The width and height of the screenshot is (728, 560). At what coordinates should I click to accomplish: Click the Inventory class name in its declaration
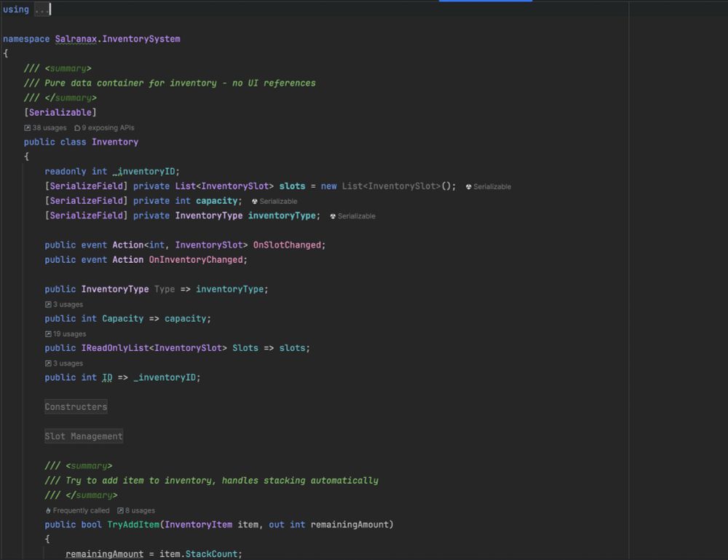pos(115,142)
